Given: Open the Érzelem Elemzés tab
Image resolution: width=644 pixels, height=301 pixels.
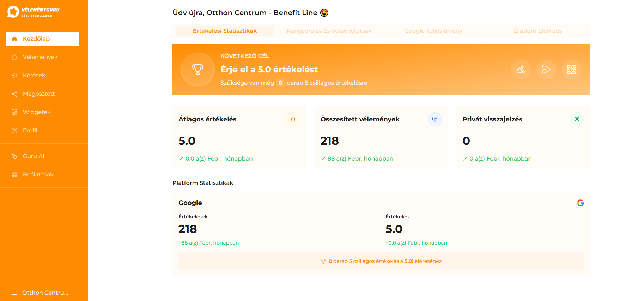Looking at the screenshot, I should click(537, 31).
